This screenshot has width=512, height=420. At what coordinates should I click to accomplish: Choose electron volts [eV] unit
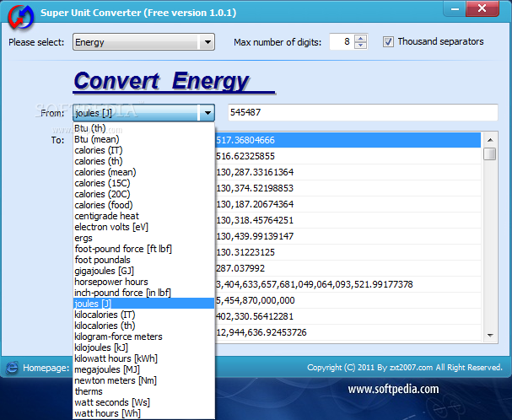(143, 227)
